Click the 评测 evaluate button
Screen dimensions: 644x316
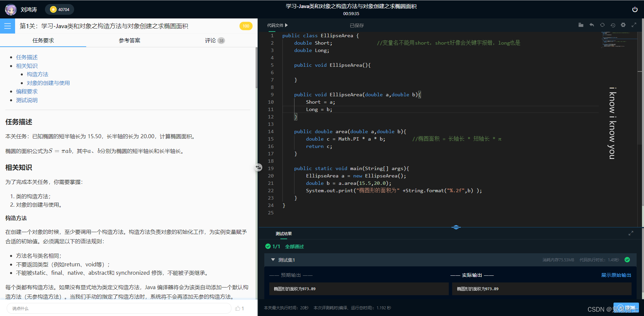pos(626,308)
